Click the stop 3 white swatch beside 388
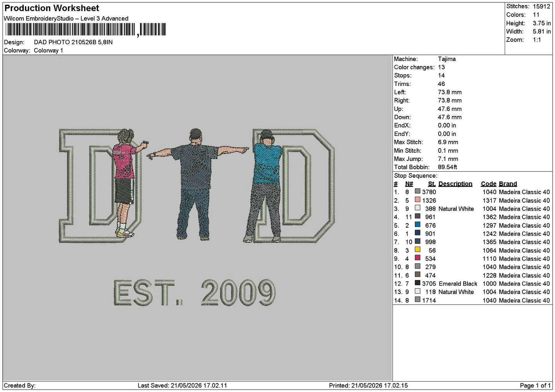The image size is (555, 392). (x=417, y=208)
